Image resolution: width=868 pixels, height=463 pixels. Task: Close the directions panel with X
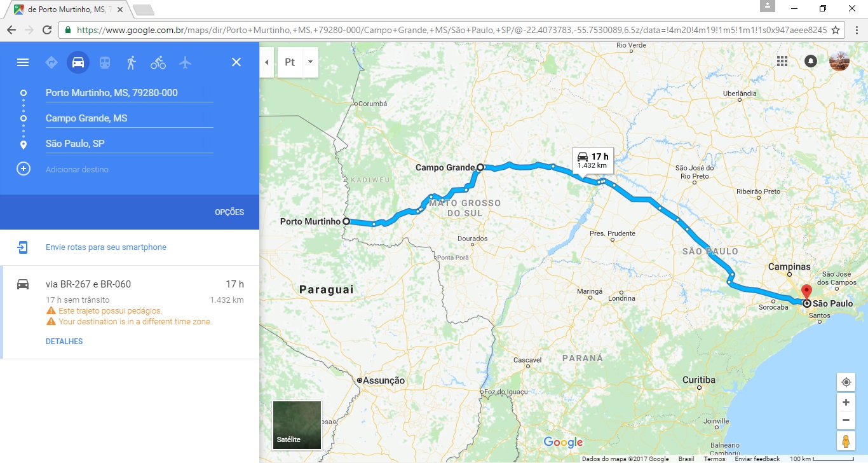236,62
